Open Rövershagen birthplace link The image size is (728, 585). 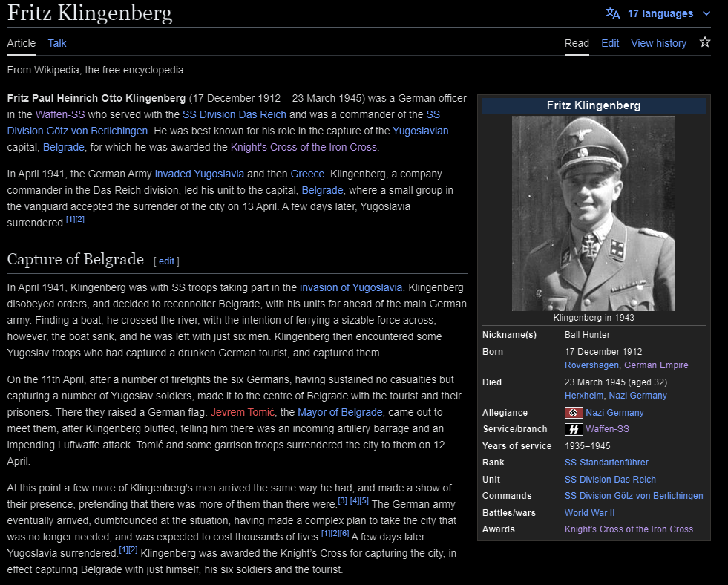pyautogui.click(x=591, y=365)
